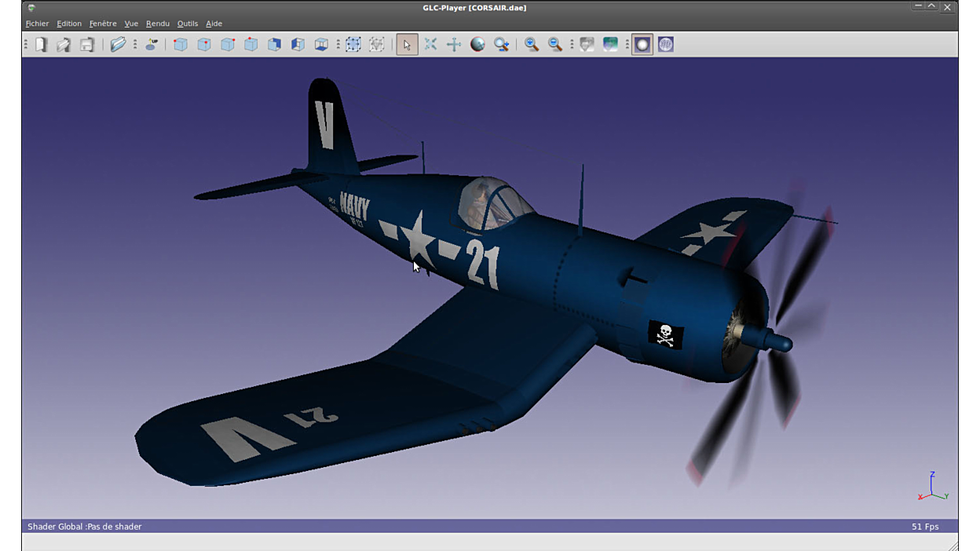Open the Fichier menu
This screenshot has height=551, width=980.
click(x=37, y=24)
